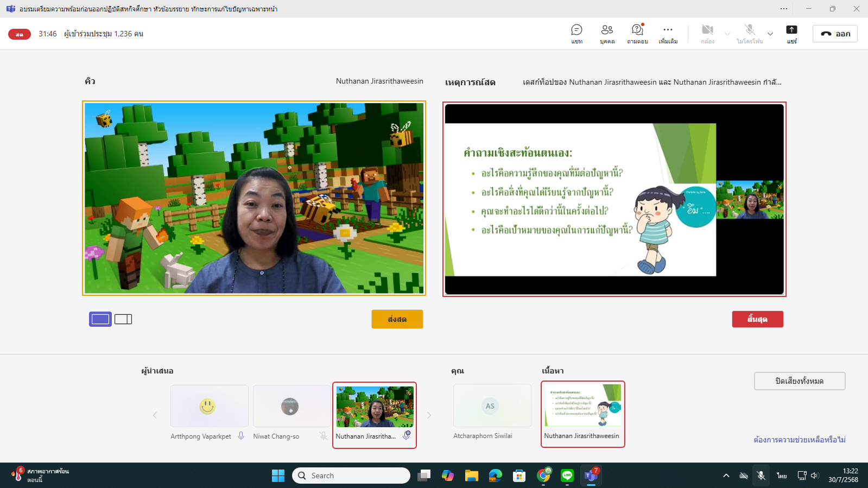The image size is (868, 488).
Task: Select the side-by-side layout icon
Action: click(123, 319)
